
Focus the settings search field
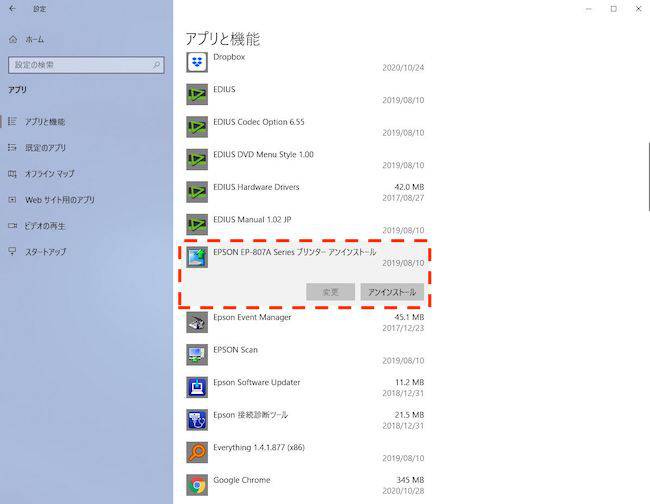[x=86, y=65]
